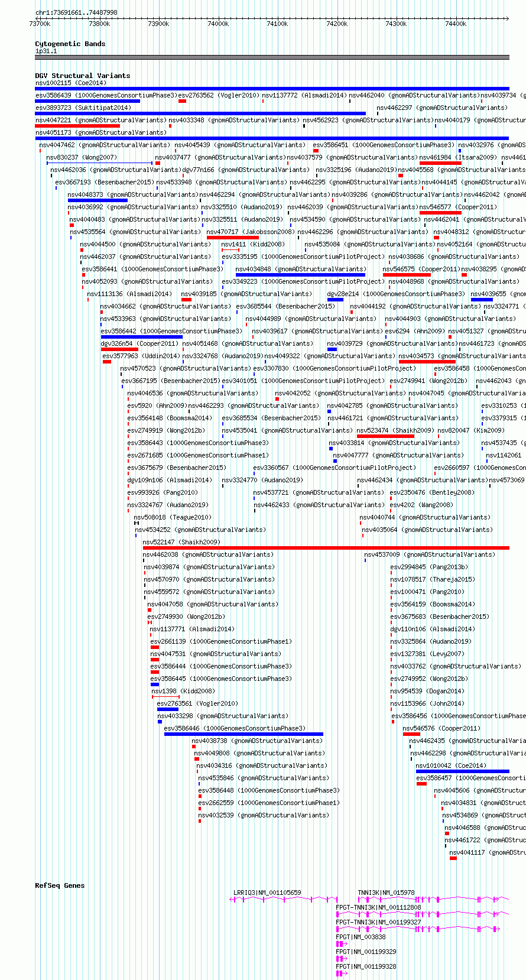Click the blue bar under nsv4048373
Screen dimensions: 526x980
pos(98,200)
